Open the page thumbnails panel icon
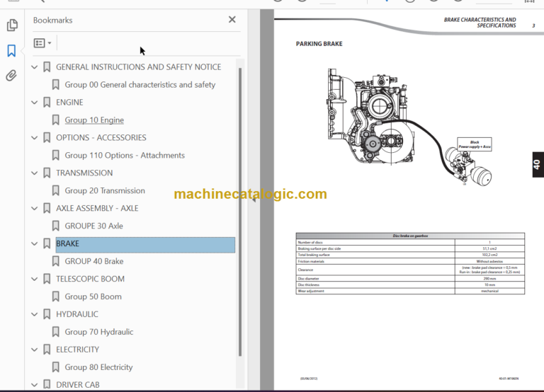544x392 pixels. [x=12, y=25]
